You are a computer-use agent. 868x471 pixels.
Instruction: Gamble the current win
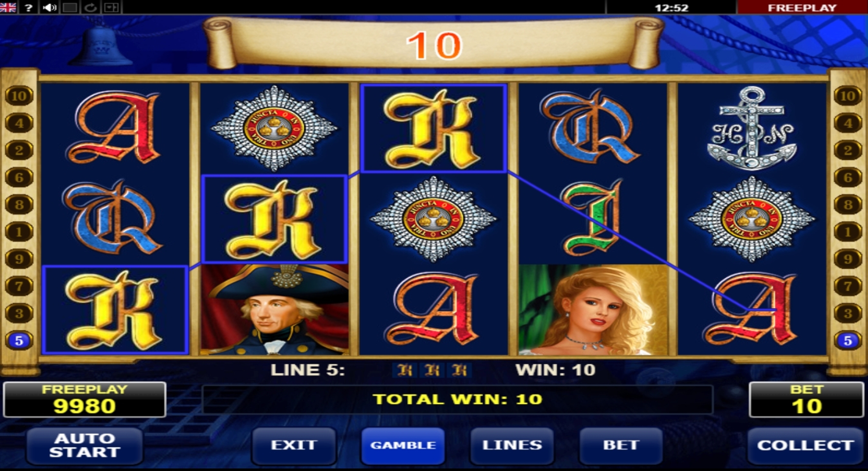(403, 445)
